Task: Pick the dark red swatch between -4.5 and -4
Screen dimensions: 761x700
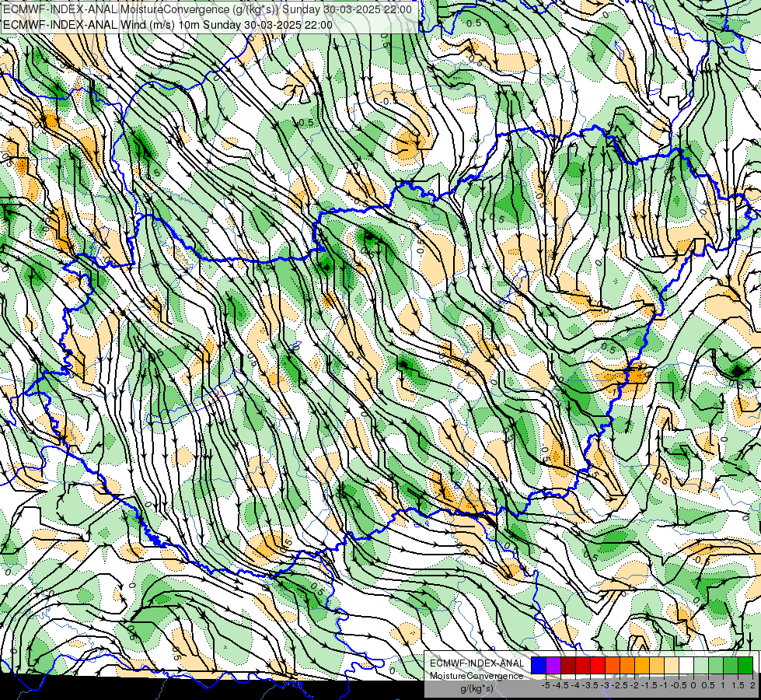Action: coord(568,665)
